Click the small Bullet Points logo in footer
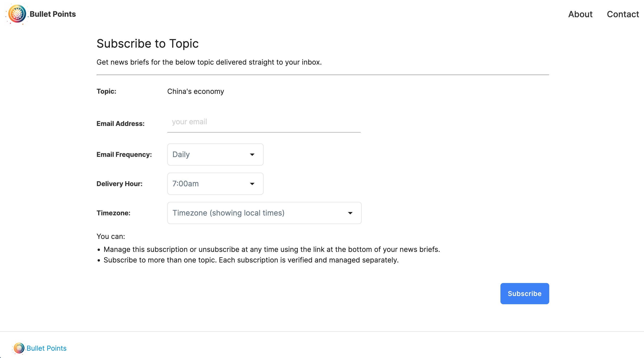Viewport: 644px width, 358px height. point(19,348)
